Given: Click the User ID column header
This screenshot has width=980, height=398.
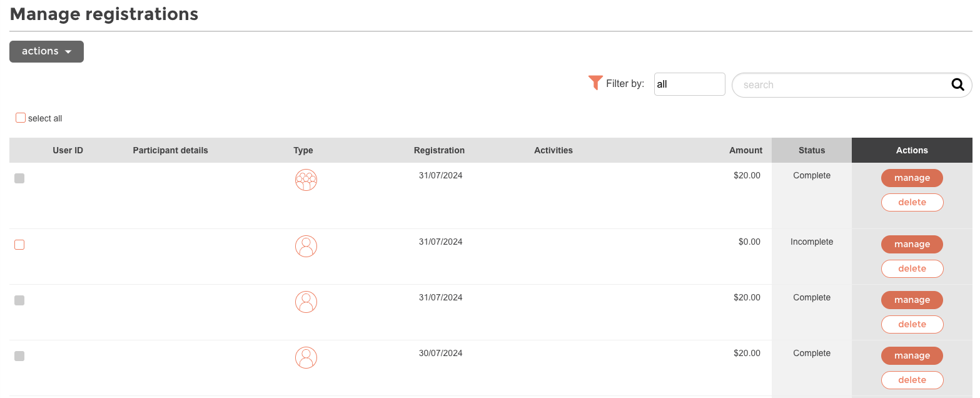Looking at the screenshot, I should pyautogui.click(x=68, y=150).
